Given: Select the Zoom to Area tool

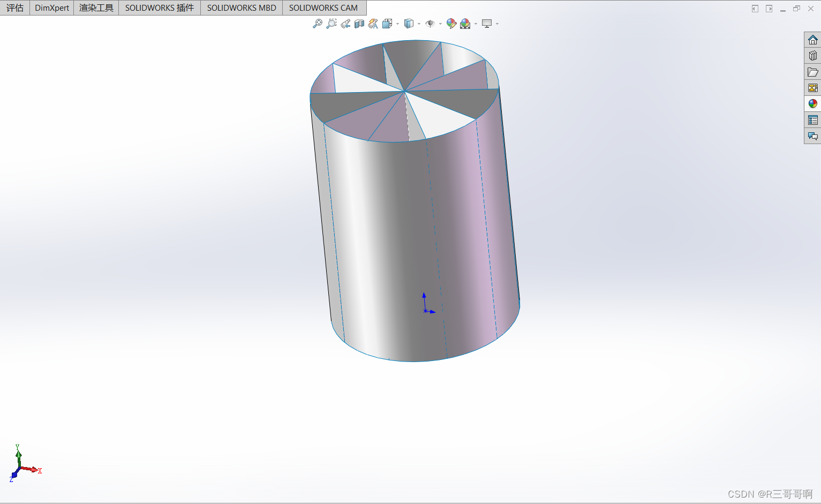Looking at the screenshot, I should (x=332, y=24).
